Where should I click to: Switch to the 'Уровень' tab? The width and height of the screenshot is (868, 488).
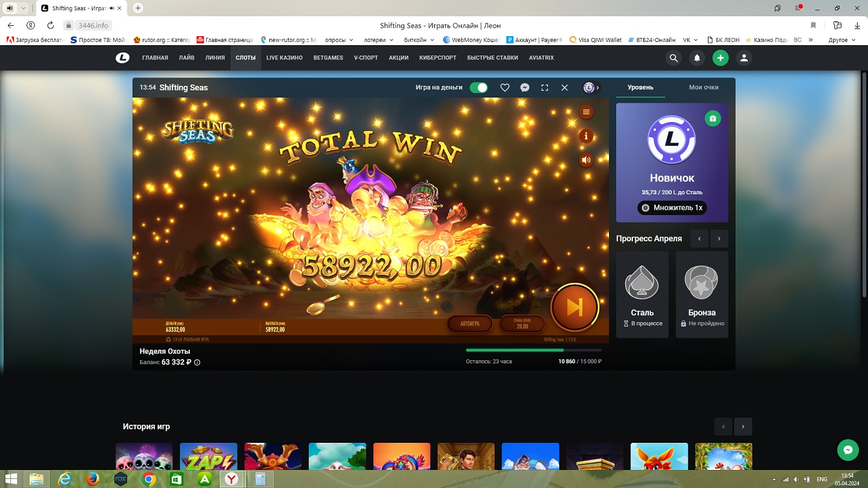pyautogui.click(x=641, y=88)
